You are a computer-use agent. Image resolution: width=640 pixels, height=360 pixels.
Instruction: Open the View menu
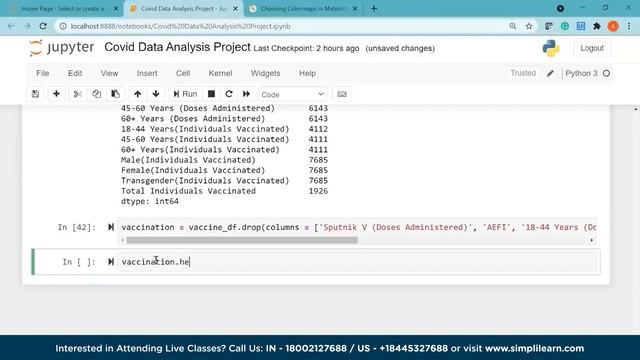pyautogui.click(x=109, y=73)
